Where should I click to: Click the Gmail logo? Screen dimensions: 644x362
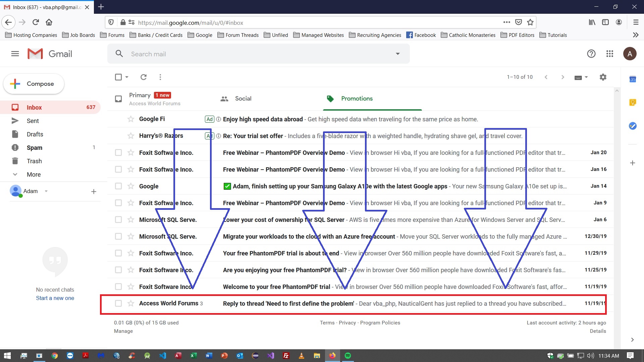pyautogui.click(x=50, y=54)
